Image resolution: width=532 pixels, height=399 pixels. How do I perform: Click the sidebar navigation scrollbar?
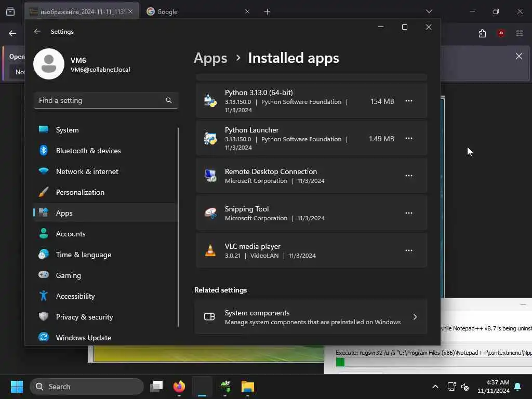178,228
